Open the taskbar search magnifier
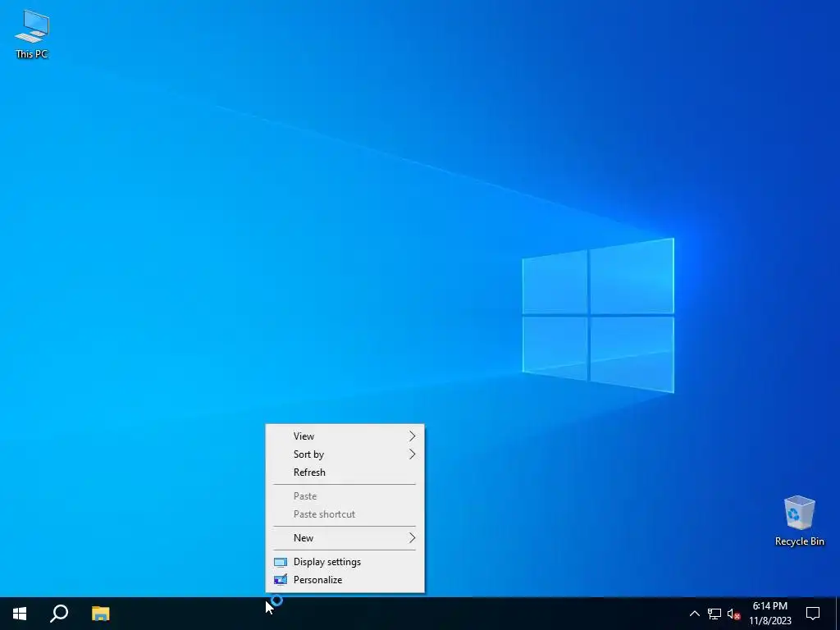840x630 pixels. 59,614
